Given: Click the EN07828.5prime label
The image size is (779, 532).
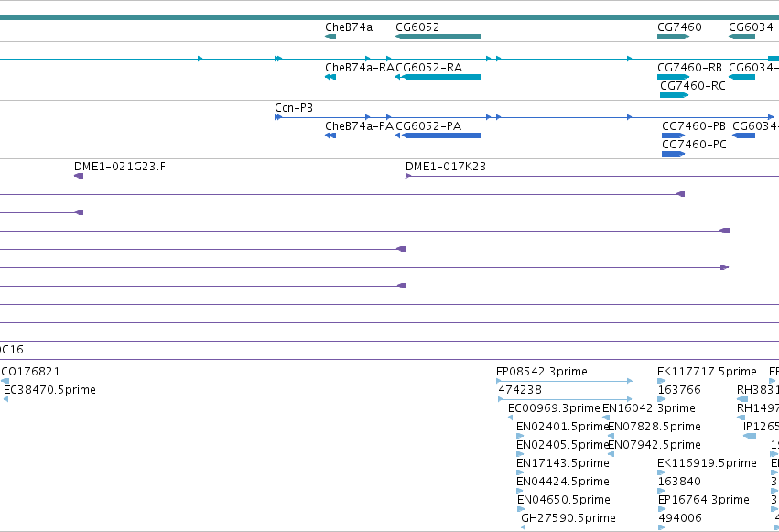Looking at the screenshot, I should 655,427.
